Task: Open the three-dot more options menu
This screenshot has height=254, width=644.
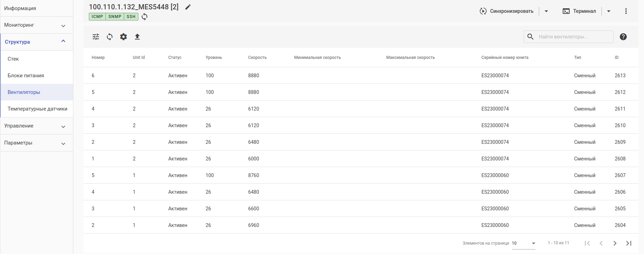Action: pos(626,11)
